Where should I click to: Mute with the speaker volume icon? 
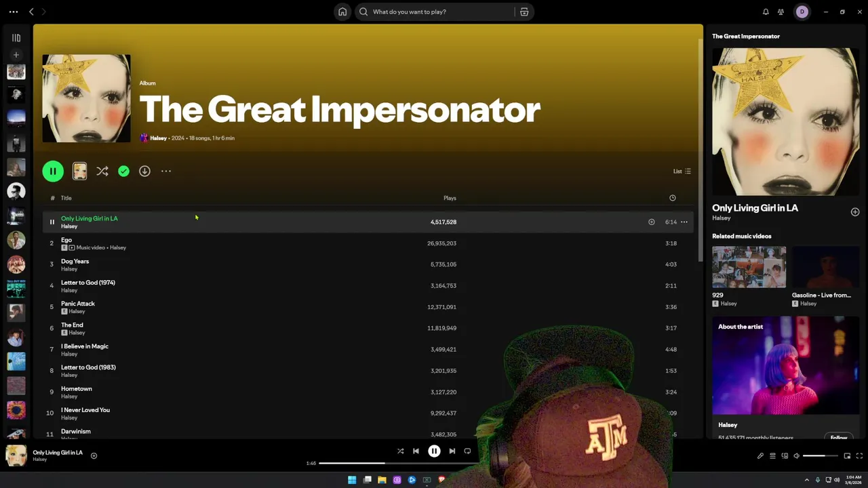coord(797,455)
